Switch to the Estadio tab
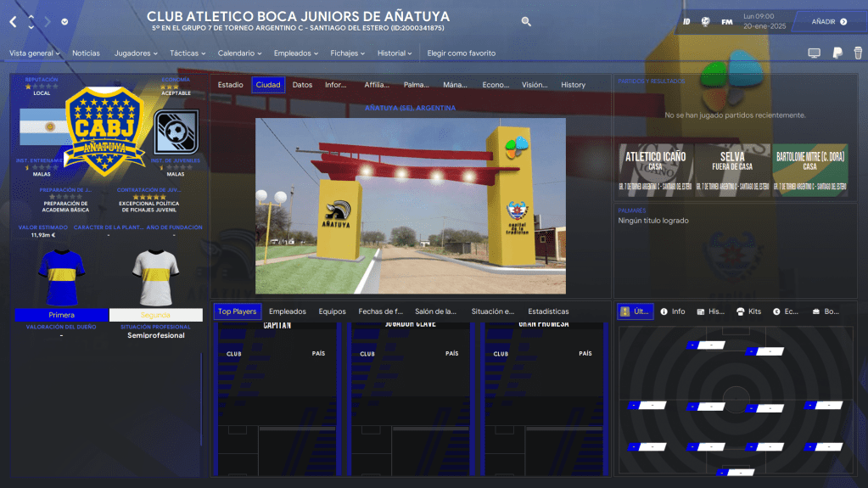 click(230, 85)
